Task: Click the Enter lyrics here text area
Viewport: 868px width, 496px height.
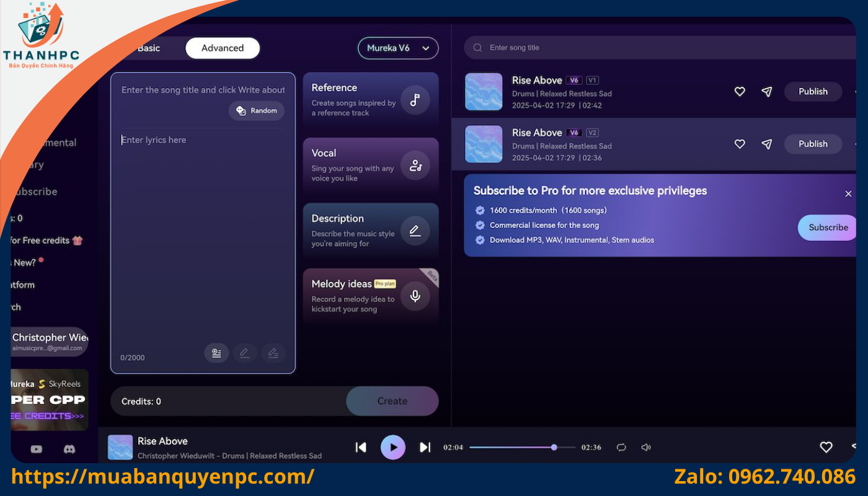Action: (x=203, y=236)
